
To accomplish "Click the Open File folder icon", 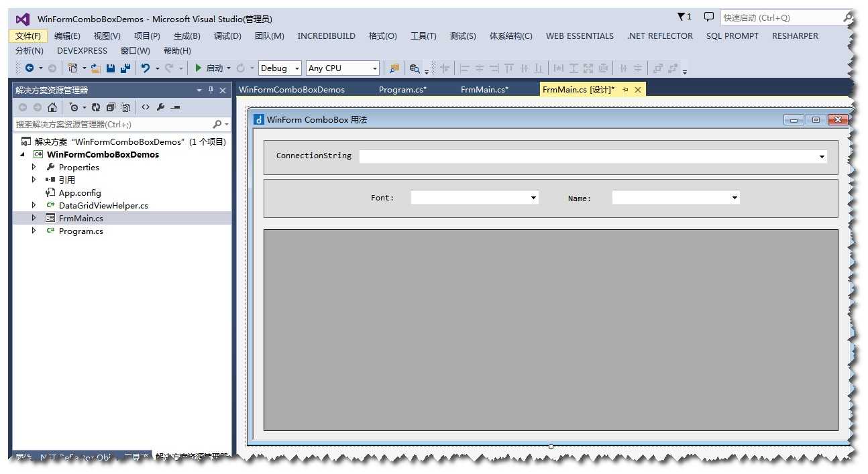I will pos(96,68).
